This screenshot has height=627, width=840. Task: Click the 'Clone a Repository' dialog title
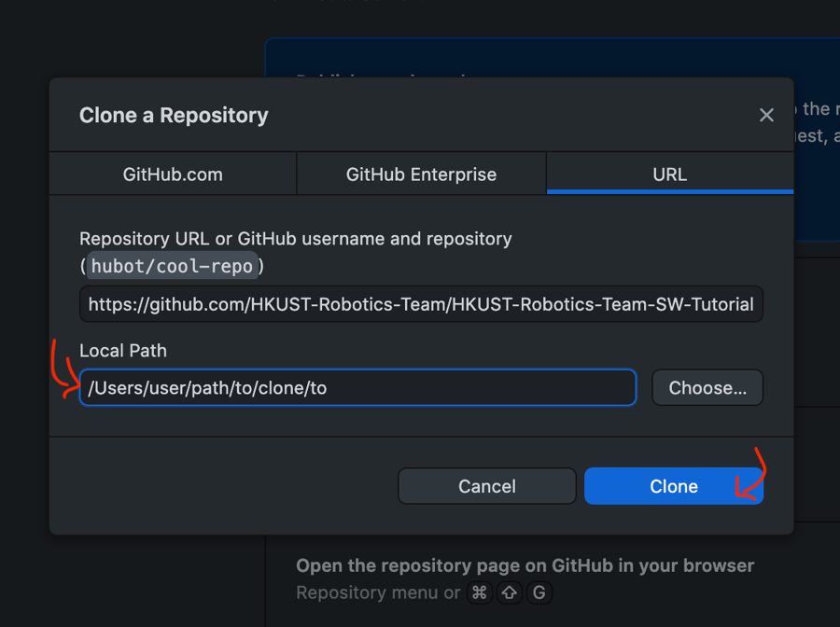click(x=174, y=116)
